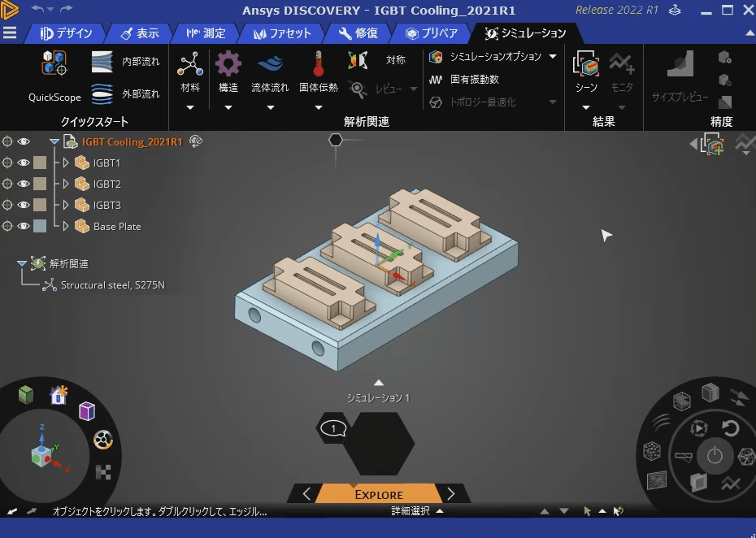
Task: Click the add scene icon in viewport corner
Action: [713, 144]
